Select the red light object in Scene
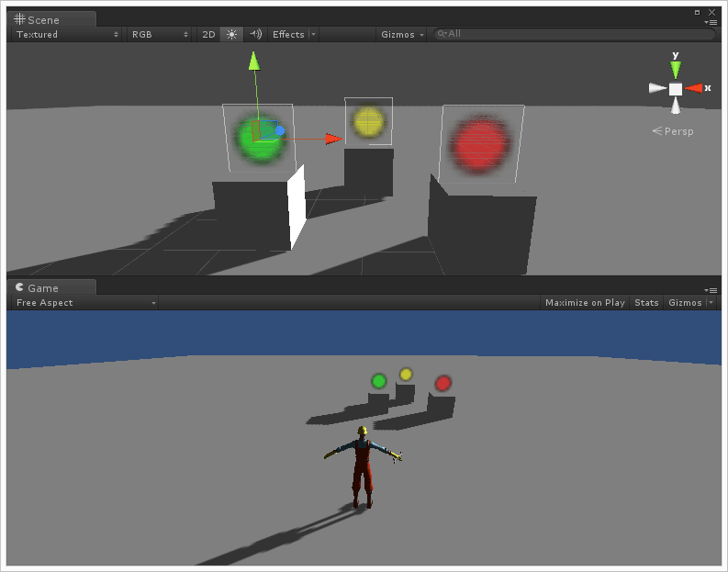728x572 pixels. (480, 145)
